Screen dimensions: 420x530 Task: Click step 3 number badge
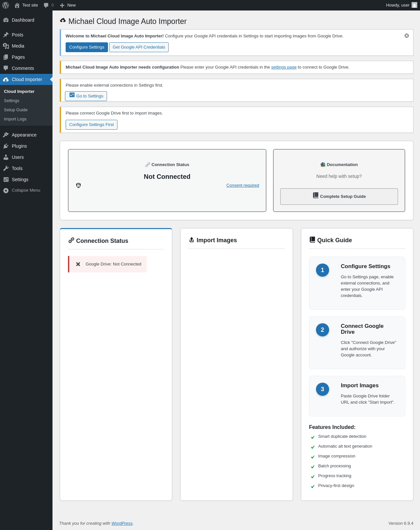coord(323,389)
